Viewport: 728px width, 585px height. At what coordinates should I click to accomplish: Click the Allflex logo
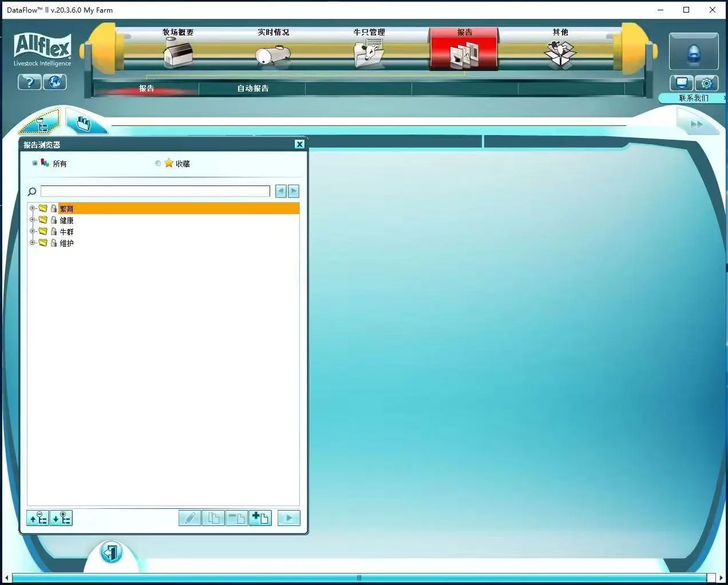(x=42, y=49)
